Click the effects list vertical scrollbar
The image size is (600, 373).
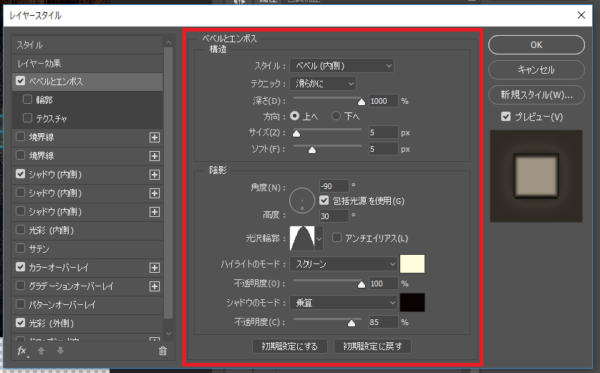(x=168, y=183)
